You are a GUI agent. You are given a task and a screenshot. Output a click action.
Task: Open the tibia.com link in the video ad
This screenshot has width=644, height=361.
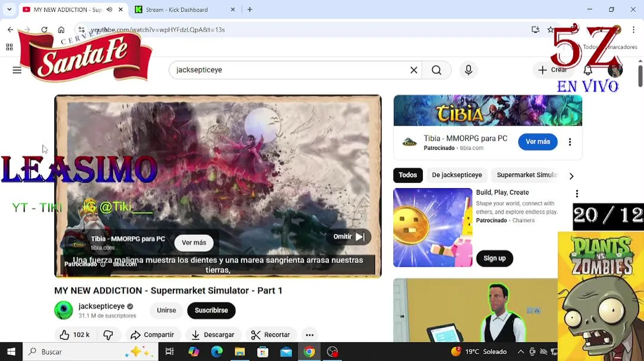coord(125,264)
